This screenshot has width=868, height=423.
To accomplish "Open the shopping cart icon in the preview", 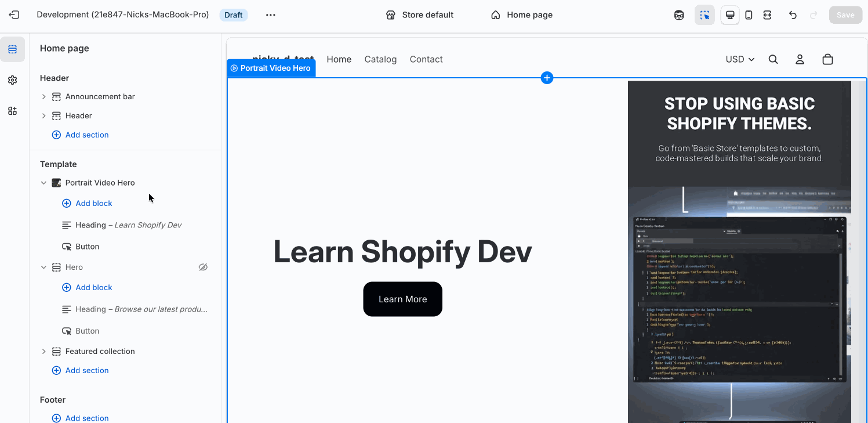I will pyautogui.click(x=827, y=59).
